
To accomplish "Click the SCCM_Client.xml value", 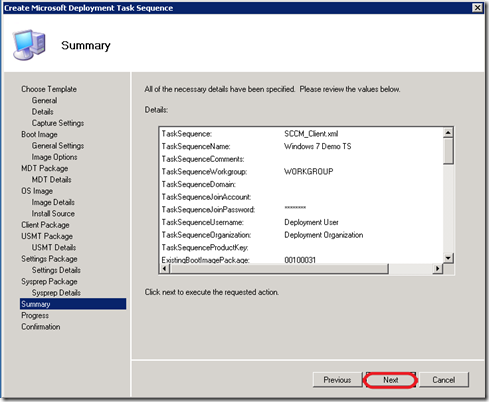I will pos(311,134).
